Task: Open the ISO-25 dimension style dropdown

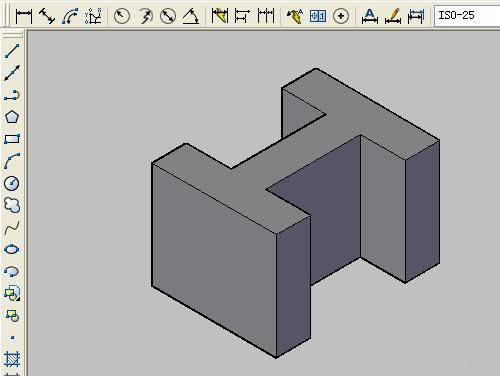Action: click(x=467, y=15)
